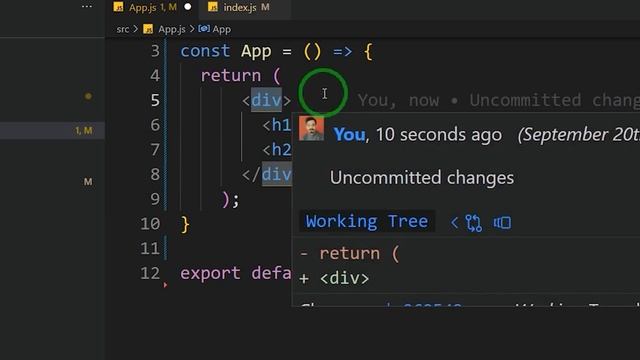Open the index.js editor tab
640x360 pixels.
244,7
